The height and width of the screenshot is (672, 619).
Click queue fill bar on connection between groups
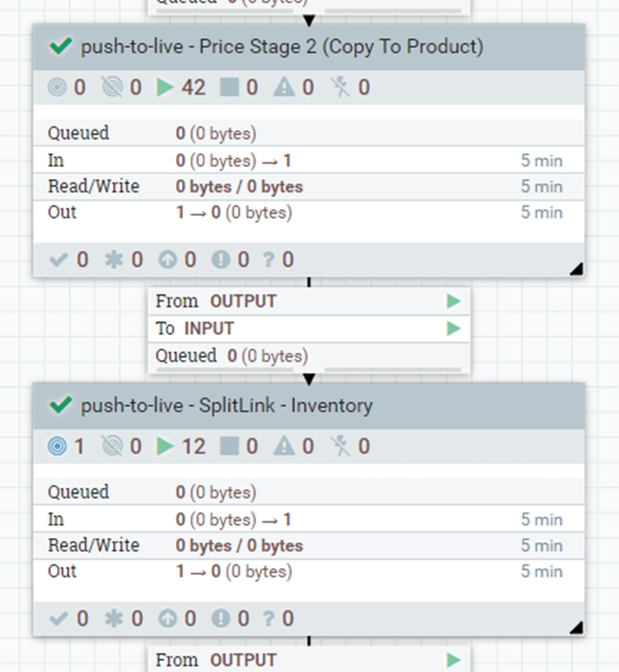[x=393, y=370]
